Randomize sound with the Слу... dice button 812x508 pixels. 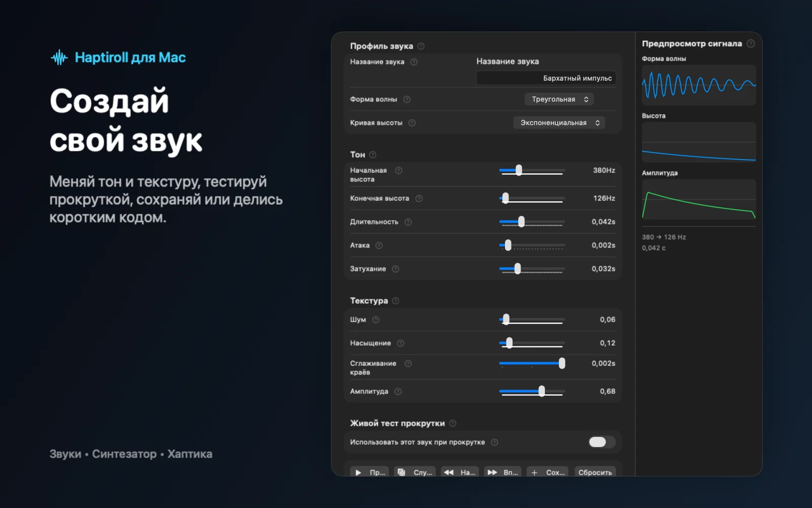pyautogui.click(x=415, y=472)
